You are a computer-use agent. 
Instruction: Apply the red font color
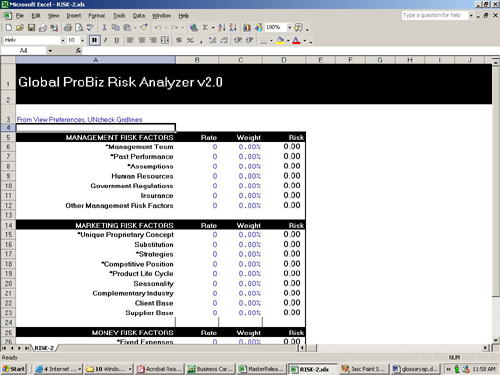[x=296, y=41]
